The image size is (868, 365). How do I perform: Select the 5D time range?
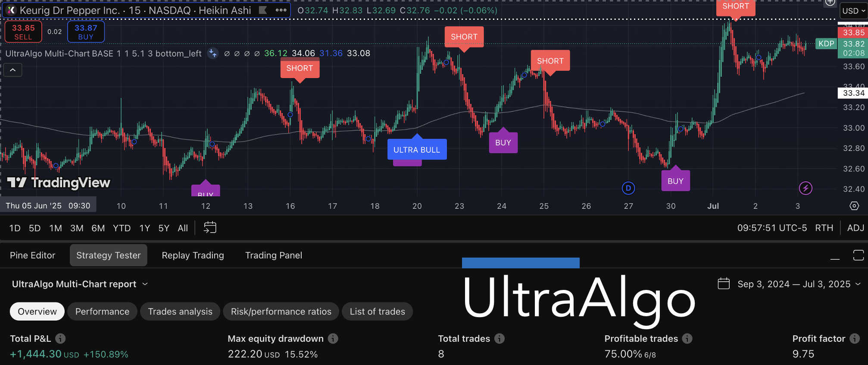point(34,228)
